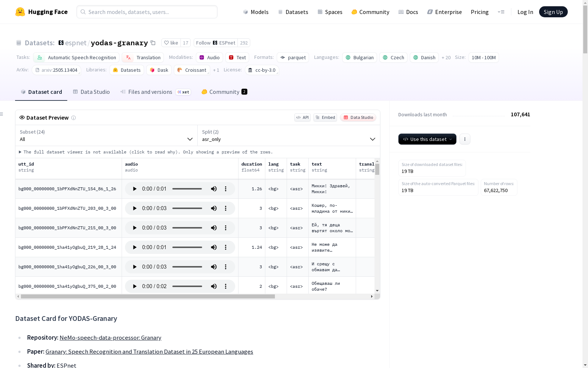Open Files and versions tab

pyautogui.click(x=155, y=92)
